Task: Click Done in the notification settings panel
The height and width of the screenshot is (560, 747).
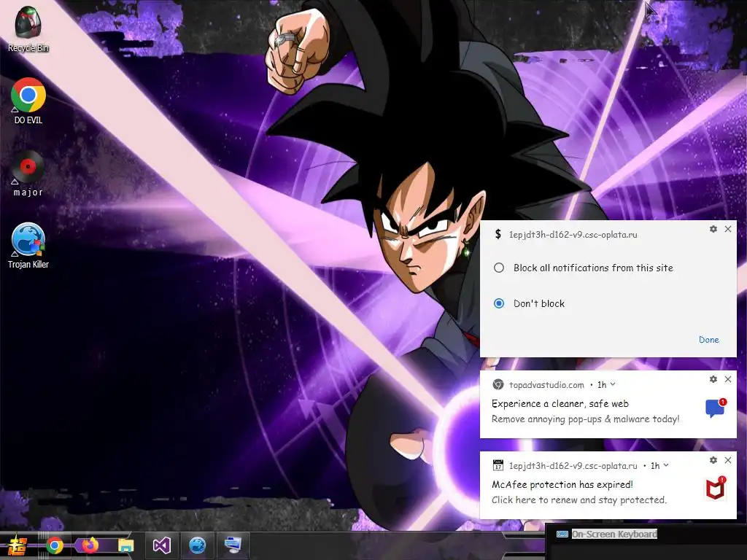Action: point(709,340)
